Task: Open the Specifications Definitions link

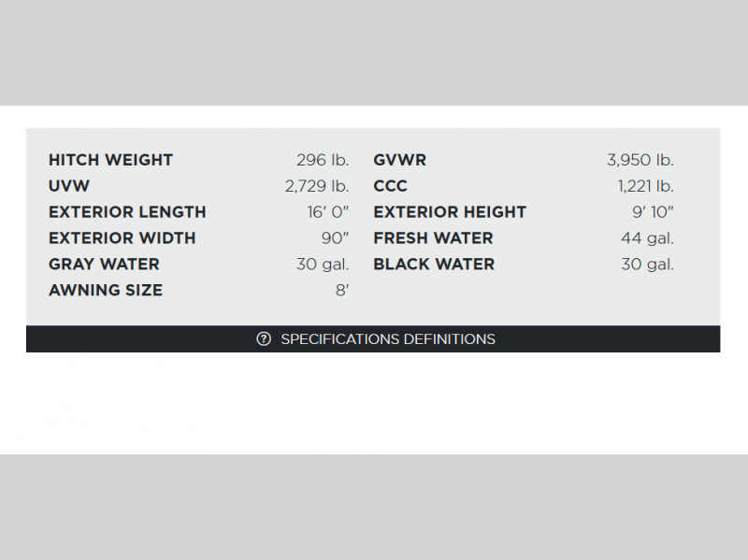Action: point(388,338)
